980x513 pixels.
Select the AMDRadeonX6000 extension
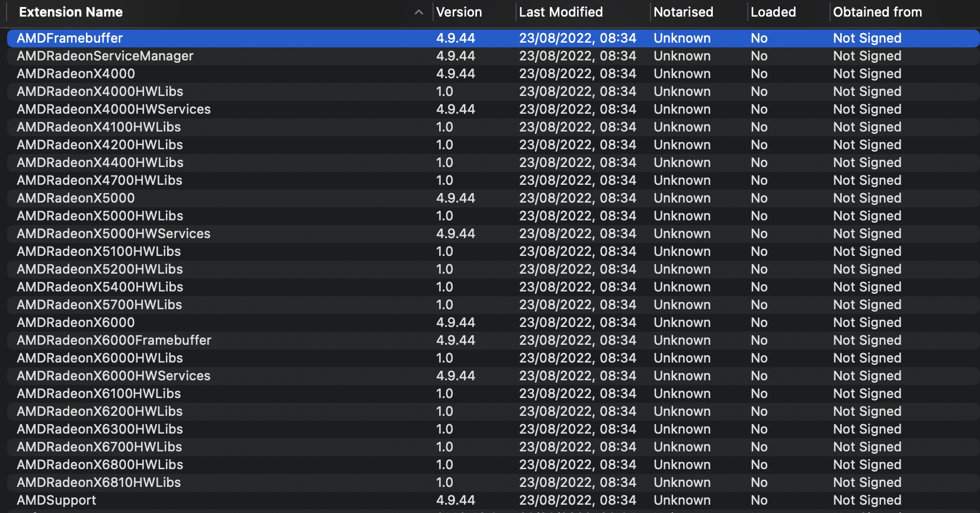pos(493,322)
